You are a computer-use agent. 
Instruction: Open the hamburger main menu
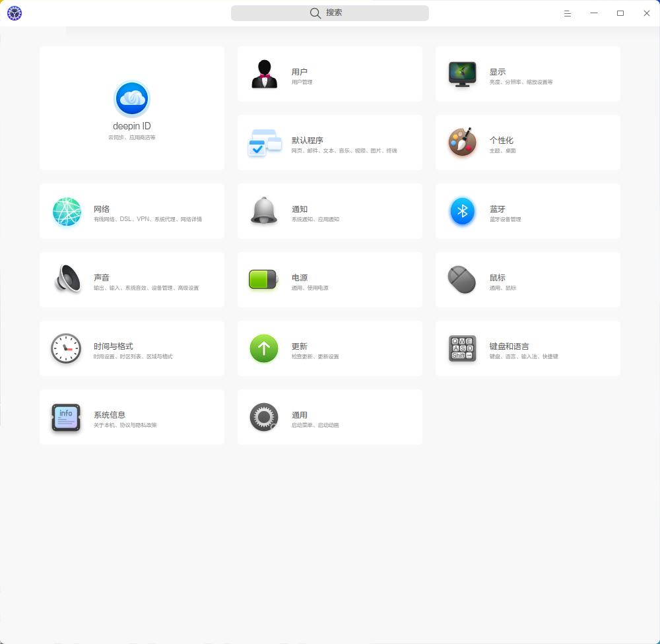(568, 13)
